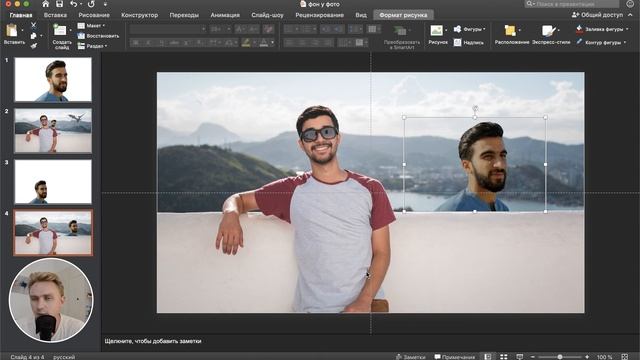
Task: Click the rotation handle of selected picture
Action: (x=475, y=109)
